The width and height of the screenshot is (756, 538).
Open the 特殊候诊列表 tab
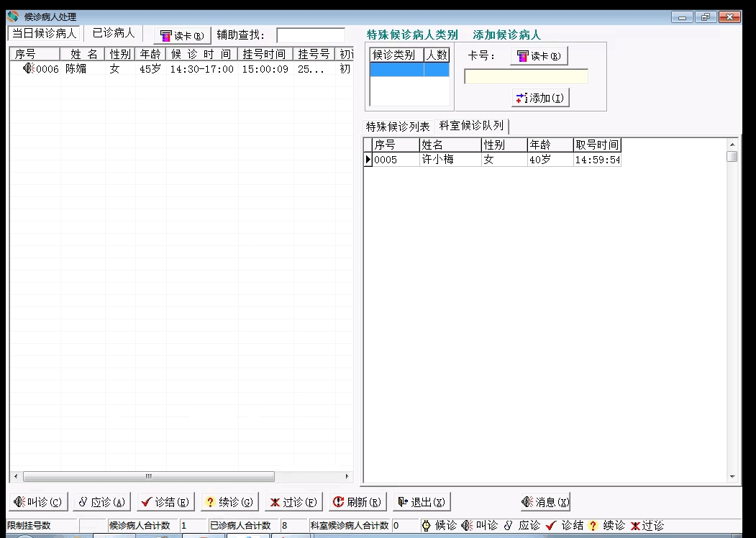point(398,127)
